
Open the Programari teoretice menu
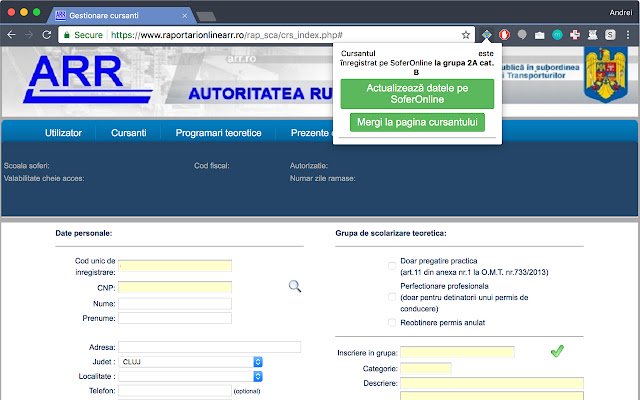point(218,133)
